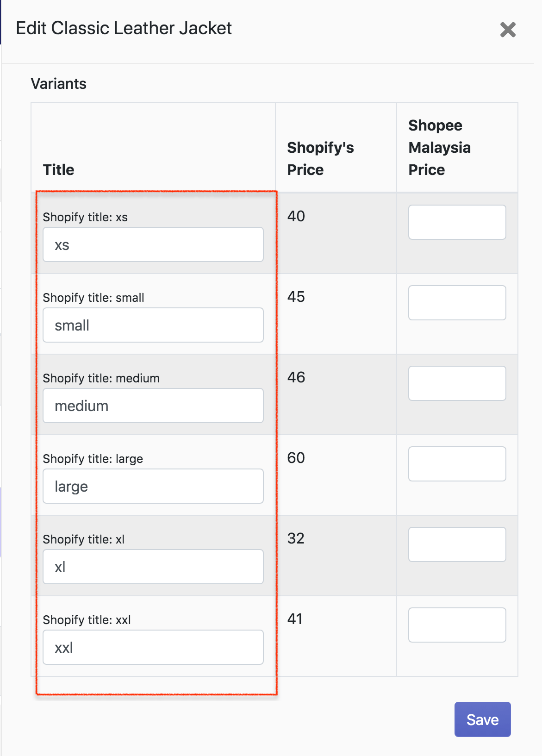Click the Shopify price 60 cell

coord(296,458)
